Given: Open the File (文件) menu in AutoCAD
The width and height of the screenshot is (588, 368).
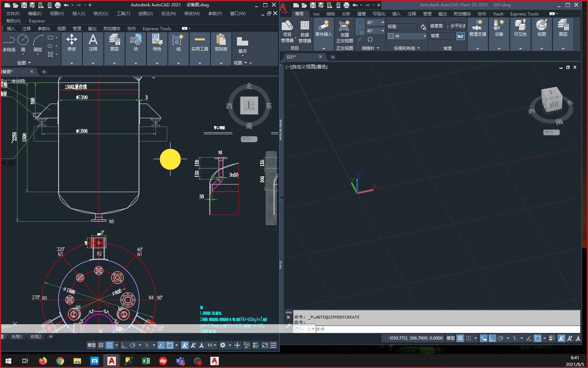Looking at the screenshot, I should click(13, 13).
